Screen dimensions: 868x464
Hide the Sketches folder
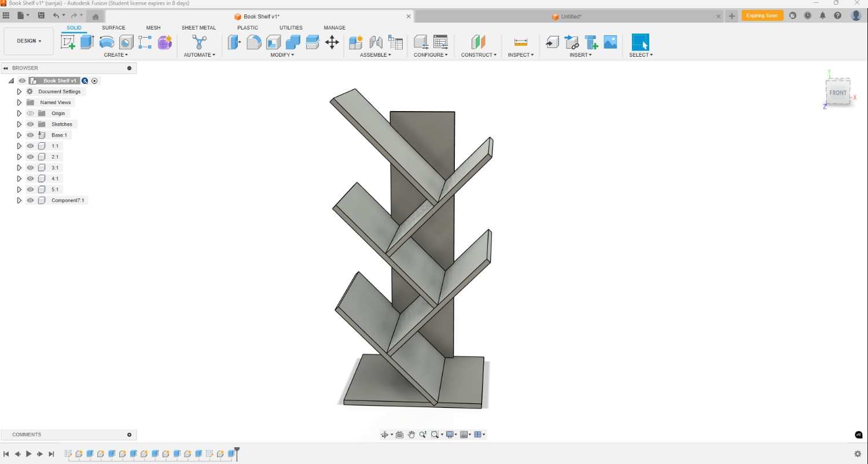pos(31,124)
